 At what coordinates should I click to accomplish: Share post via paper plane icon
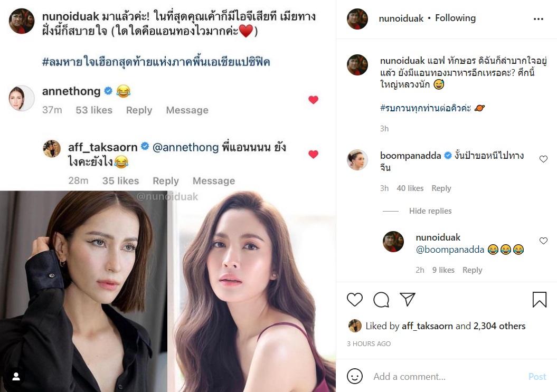407,300
